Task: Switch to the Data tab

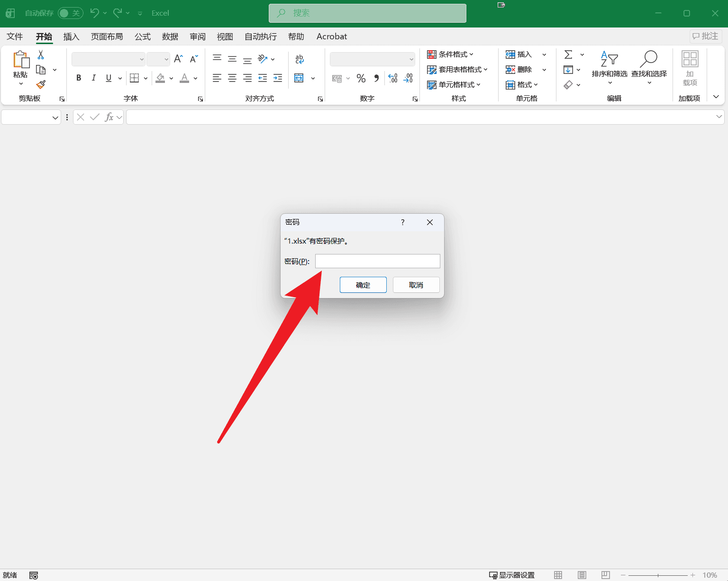Action: coord(170,36)
